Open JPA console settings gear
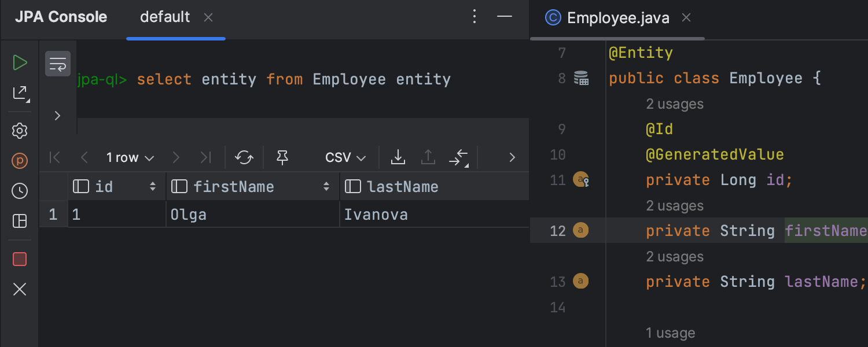The height and width of the screenshot is (347, 868). point(20,131)
